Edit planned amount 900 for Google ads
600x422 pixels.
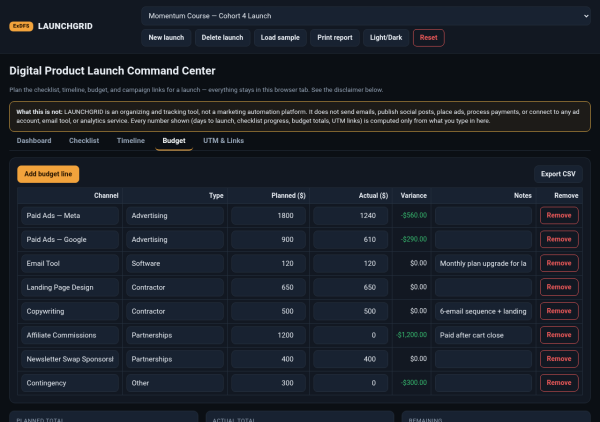pyautogui.click(x=269, y=240)
